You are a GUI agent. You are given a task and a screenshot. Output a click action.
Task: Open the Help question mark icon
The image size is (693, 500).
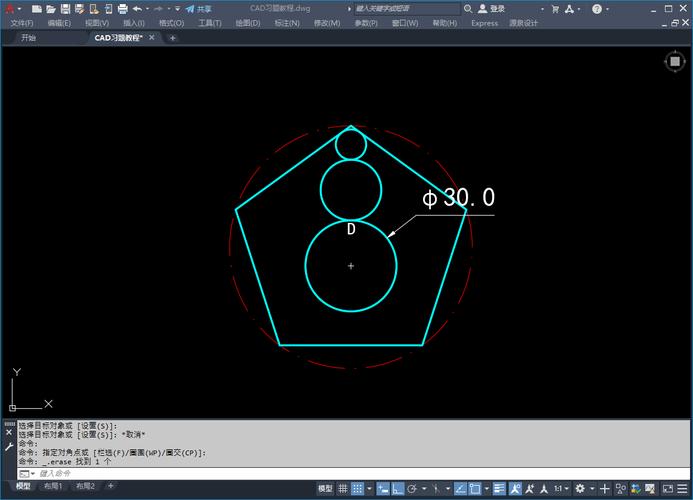coord(597,9)
